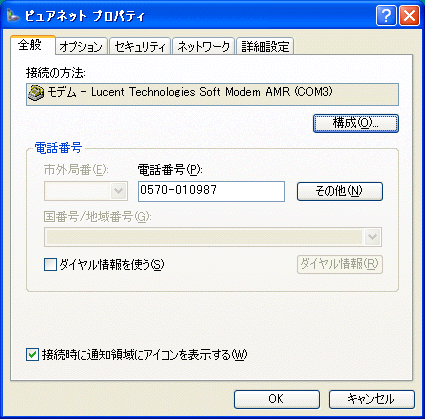Select the ネットワーク tab
Viewport: 425px width, 419px height.
[x=203, y=46]
